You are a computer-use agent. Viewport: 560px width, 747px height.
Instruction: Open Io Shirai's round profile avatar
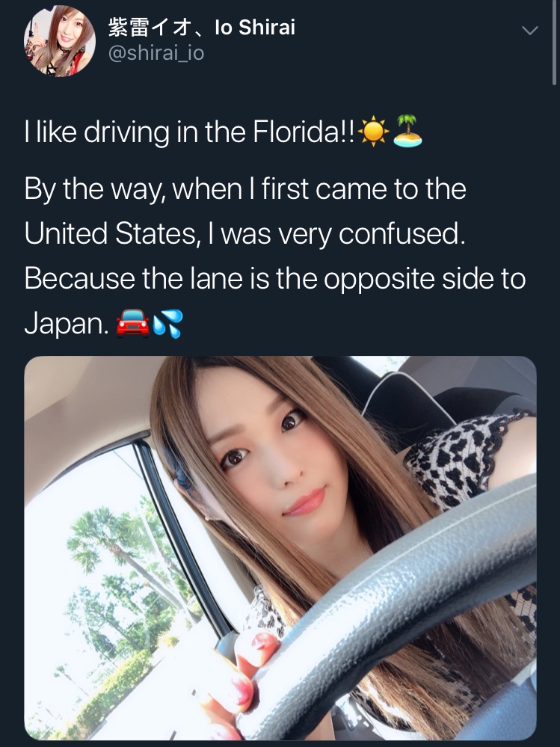click(x=60, y=41)
